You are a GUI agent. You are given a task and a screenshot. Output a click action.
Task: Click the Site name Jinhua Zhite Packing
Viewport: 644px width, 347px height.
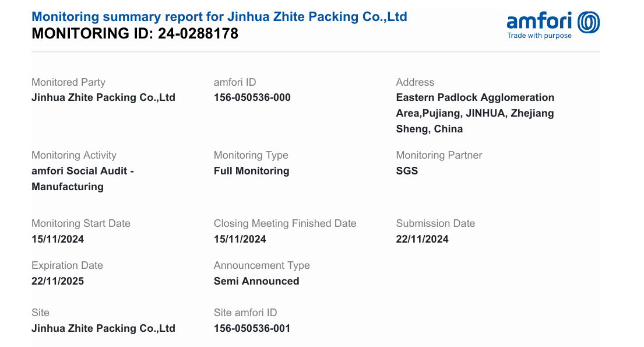pos(103,328)
